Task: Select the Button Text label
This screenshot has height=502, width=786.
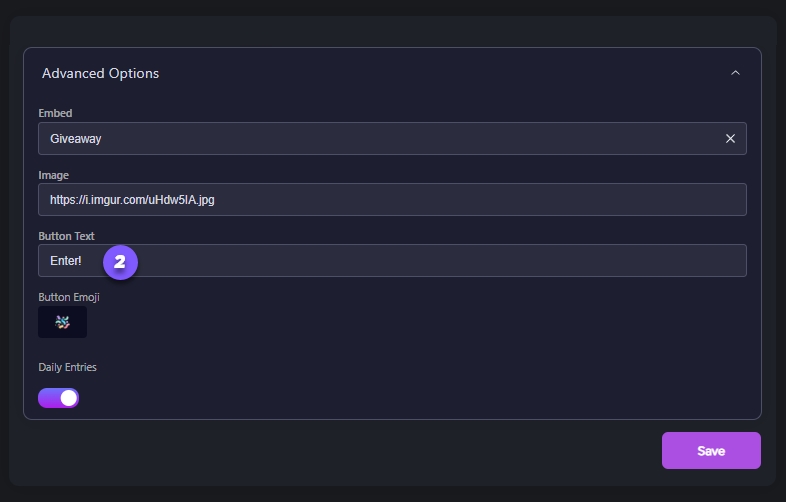Action: (66, 236)
